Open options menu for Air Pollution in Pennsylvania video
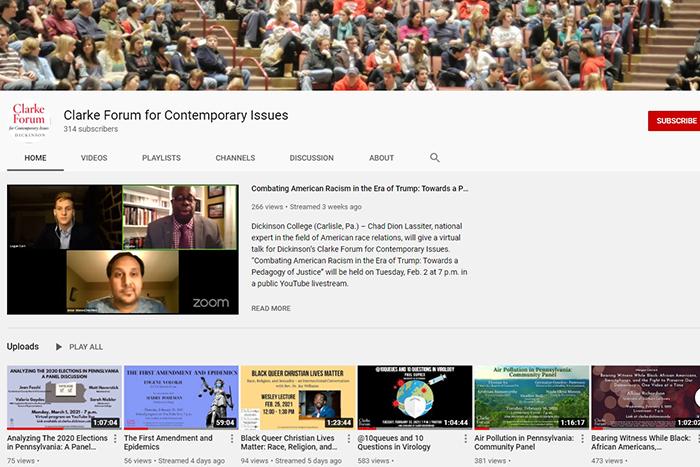Image resolution: width=700 pixels, height=467 pixels. click(x=582, y=438)
